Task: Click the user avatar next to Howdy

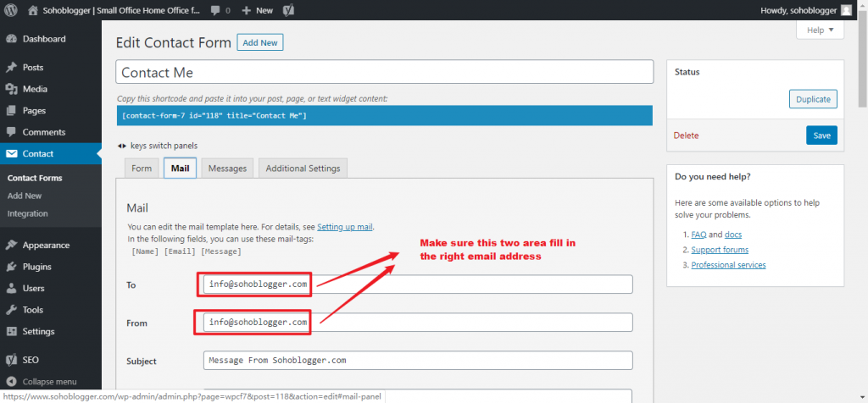Action: coord(846,10)
